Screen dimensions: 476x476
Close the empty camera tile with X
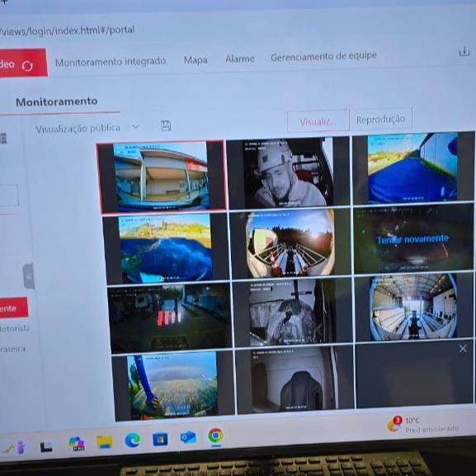point(463,348)
